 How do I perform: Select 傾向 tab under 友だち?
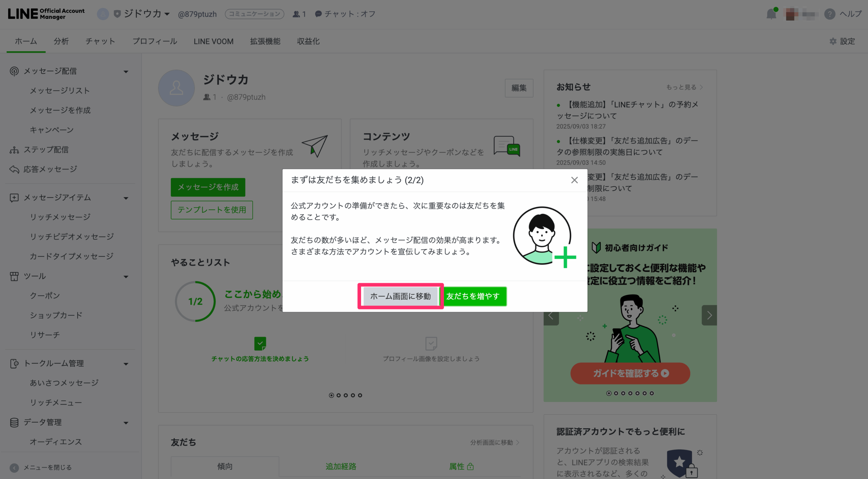pyautogui.click(x=225, y=466)
